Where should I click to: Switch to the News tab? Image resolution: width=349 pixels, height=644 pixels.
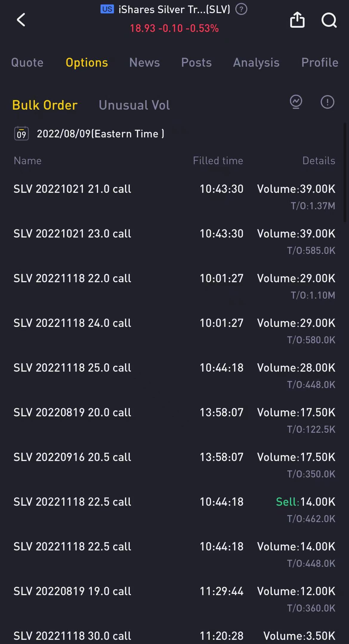coord(144,63)
